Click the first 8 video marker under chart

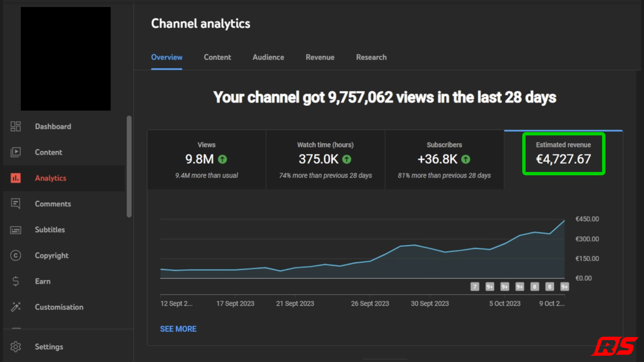pos(535,287)
